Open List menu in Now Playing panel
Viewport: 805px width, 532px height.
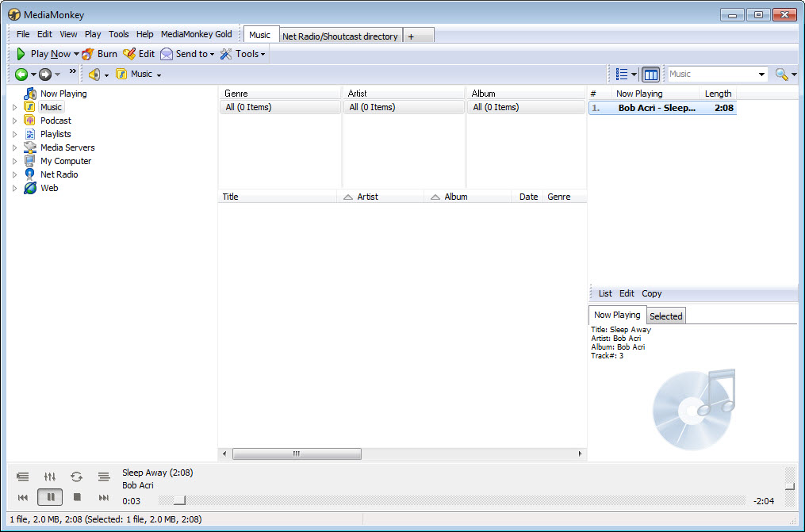[605, 293]
